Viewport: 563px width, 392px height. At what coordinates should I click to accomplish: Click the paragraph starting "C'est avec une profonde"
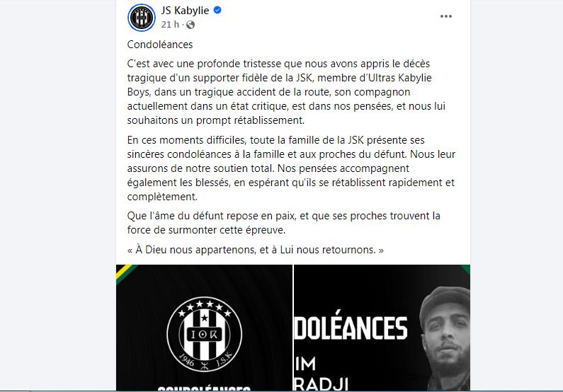coord(286,92)
